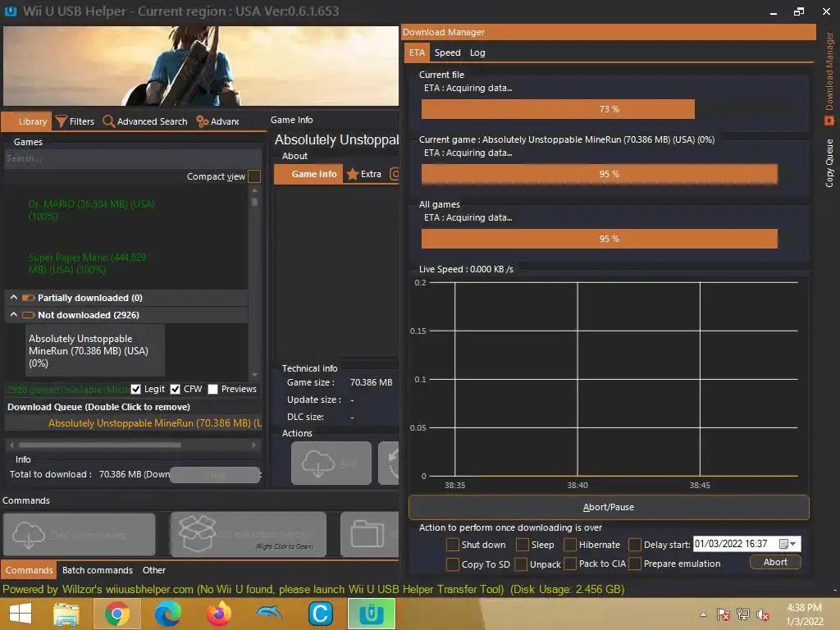The image size is (840, 630).
Task: Launch Microsoft Edge from taskbar
Action: point(167,614)
